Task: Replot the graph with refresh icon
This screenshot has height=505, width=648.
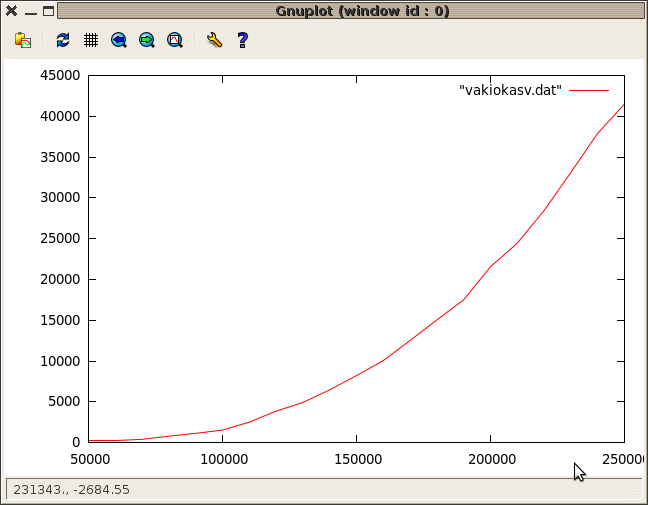Action: pyautogui.click(x=63, y=40)
